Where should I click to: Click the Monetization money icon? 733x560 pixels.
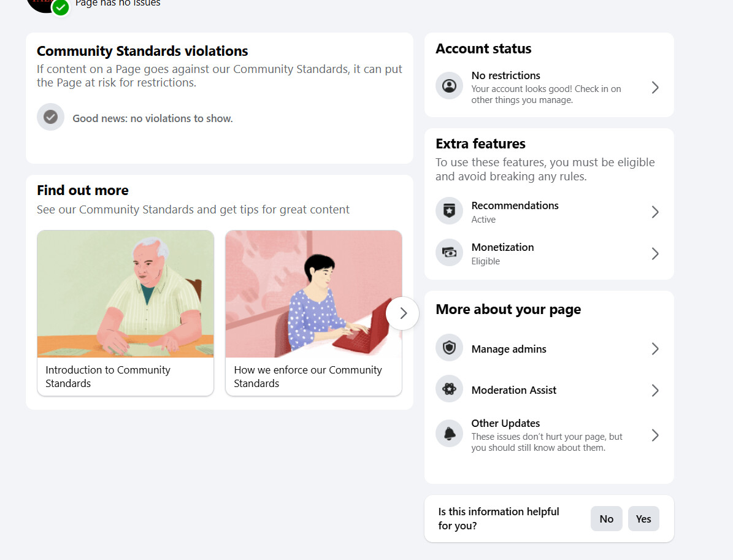[x=449, y=253]
